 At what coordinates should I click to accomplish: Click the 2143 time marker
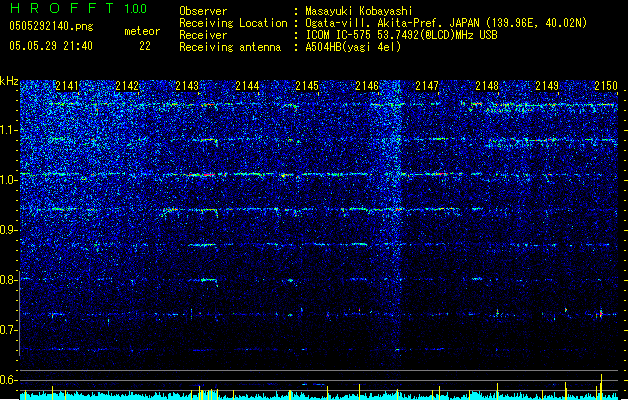(187, 86)
